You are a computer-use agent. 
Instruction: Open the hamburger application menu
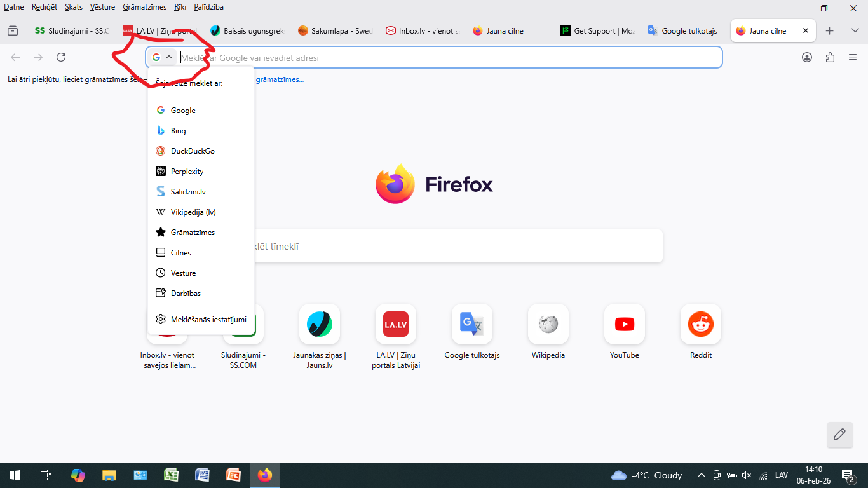pyautogui.click(x=853, y=57)
